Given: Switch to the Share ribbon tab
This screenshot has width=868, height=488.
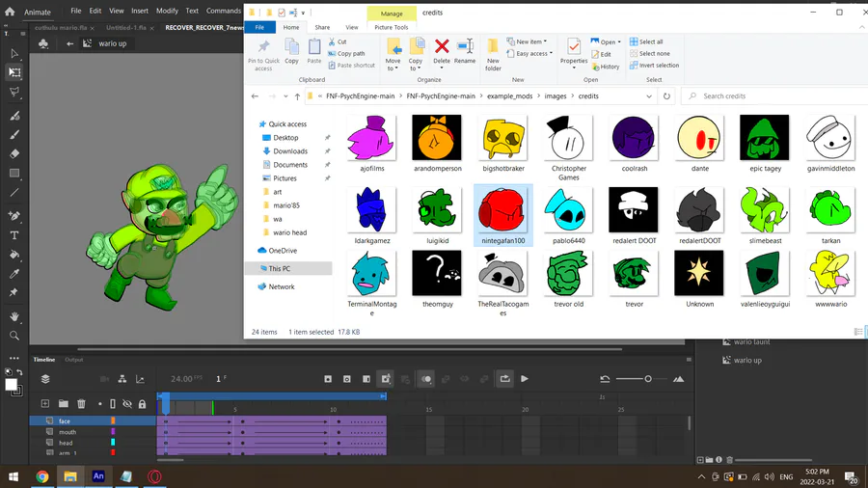Looking at the screenshot, I should [x=322, y=27].
